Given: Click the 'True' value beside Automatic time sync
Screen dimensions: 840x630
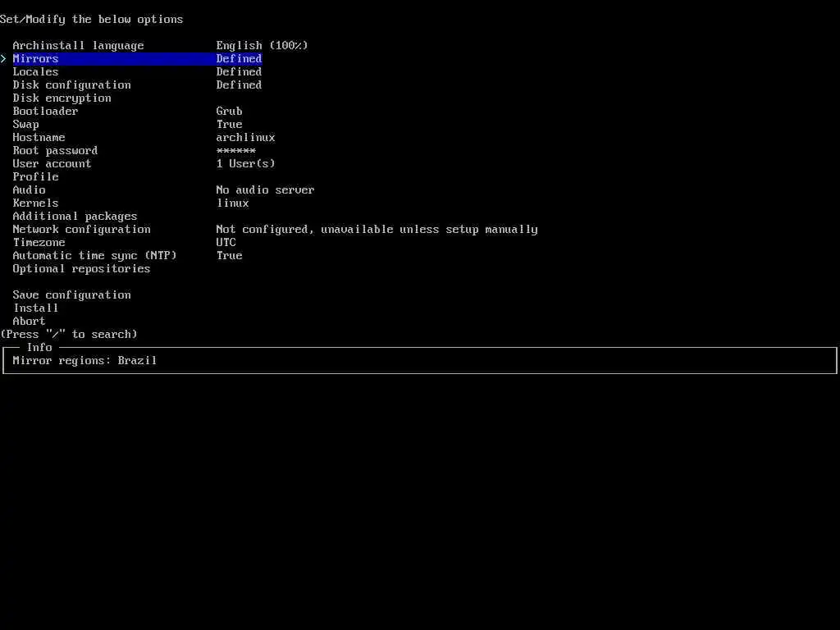Looking at the screenshot, I should pyautogui.click(x=230, y=256).
